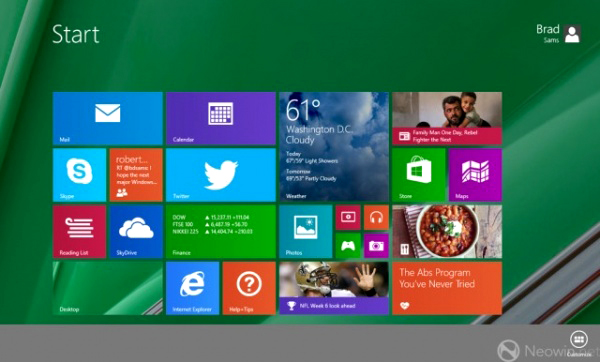Open the Brad Sams user account menu

coord(559,34)
